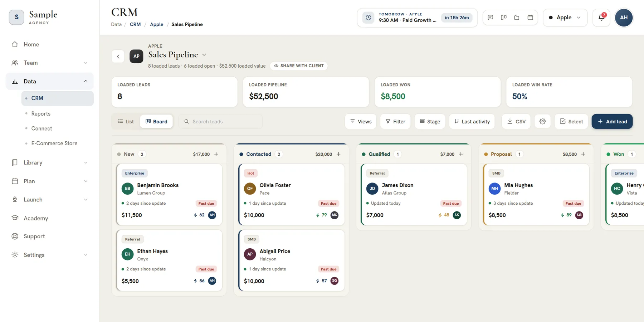Open notifications bell with badge
The width and height of the screenshot is (644, 322).
601,18
